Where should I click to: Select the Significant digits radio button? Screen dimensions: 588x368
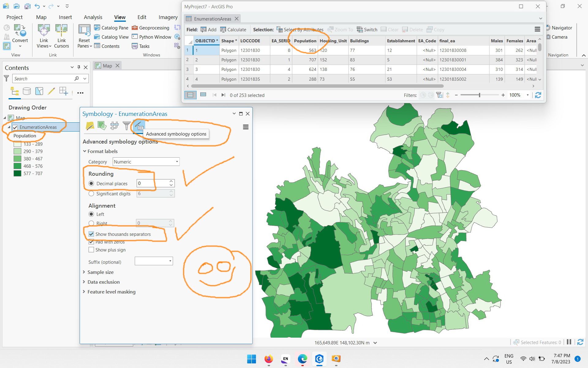pyautogui.click(x=91, y=194)
